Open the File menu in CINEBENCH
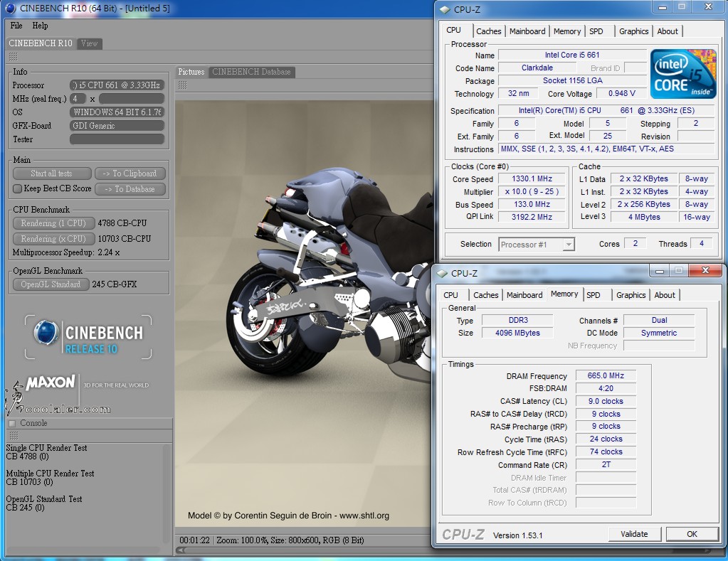This screenshot has width=728, height=561. pyautogui.click(x=16, y=26)
